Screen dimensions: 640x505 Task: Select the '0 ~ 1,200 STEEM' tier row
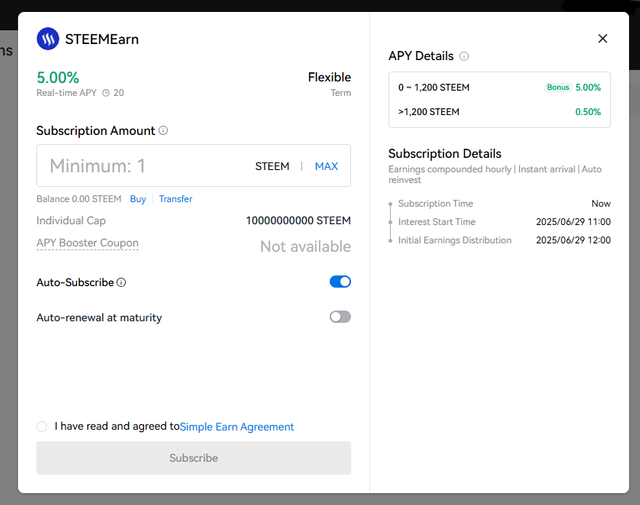tap(499, 87)
